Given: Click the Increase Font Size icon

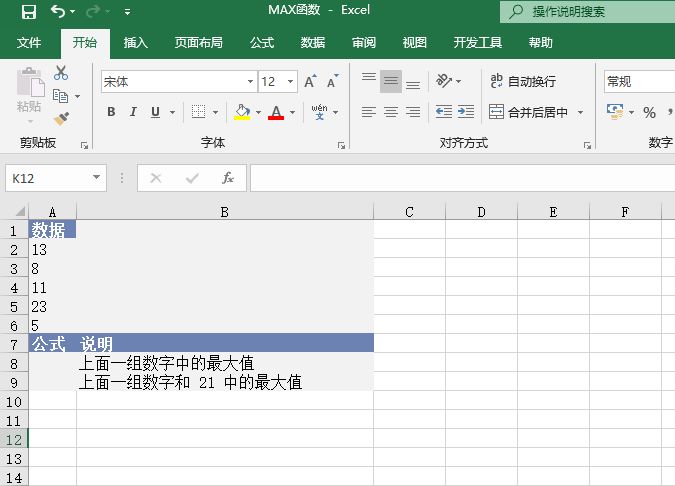Looking at the screenshot, I should [x=310, y=81].
